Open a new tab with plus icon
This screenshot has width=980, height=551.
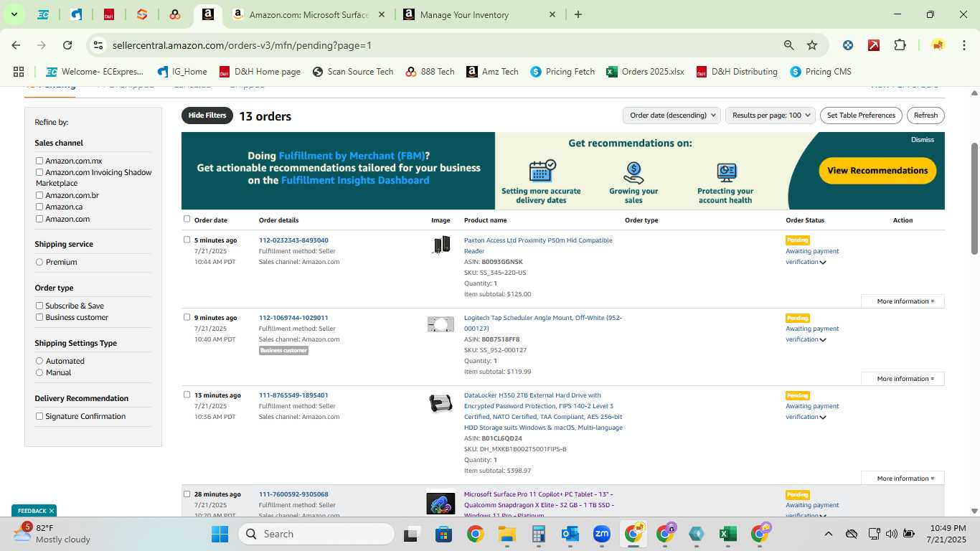[578, 14]
